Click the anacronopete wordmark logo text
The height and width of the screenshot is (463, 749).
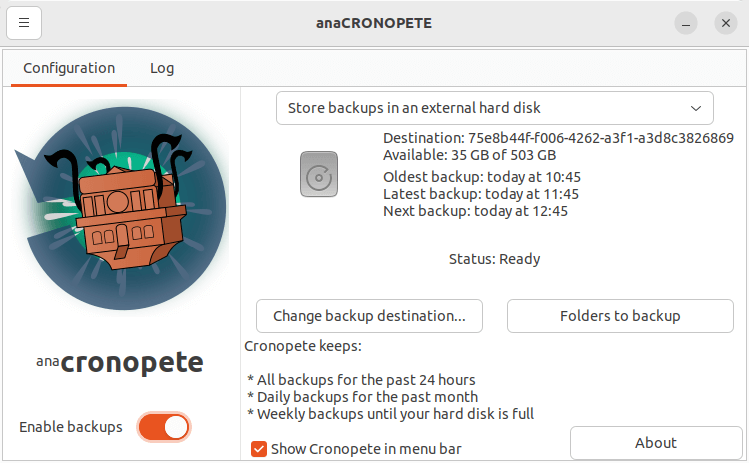[120, 363]
